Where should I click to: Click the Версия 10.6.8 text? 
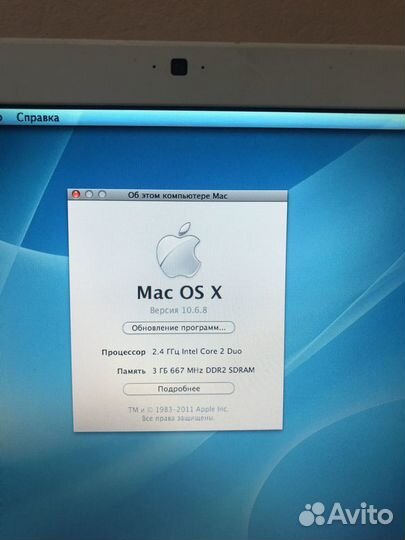(179, 310)
